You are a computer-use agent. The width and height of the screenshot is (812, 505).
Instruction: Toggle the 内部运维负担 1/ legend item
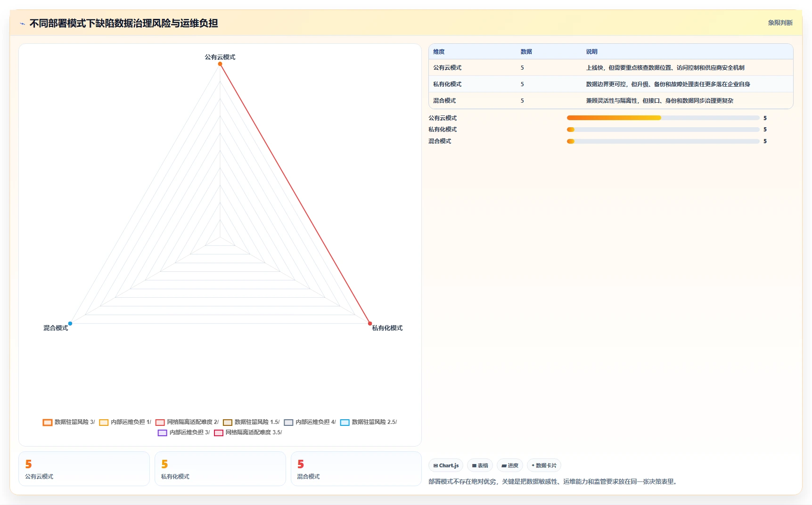click(125, 422)
